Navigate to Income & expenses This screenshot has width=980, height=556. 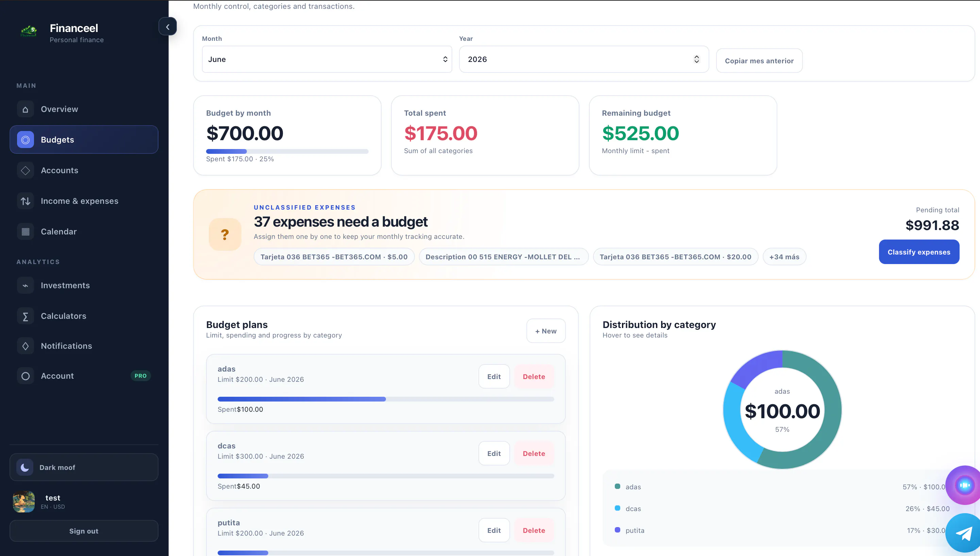pyautogui.click(x=84, y=201)
